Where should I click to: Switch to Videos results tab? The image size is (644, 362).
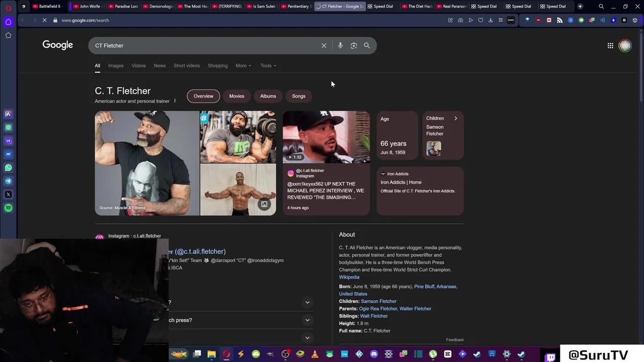click(x=138, y=65)
